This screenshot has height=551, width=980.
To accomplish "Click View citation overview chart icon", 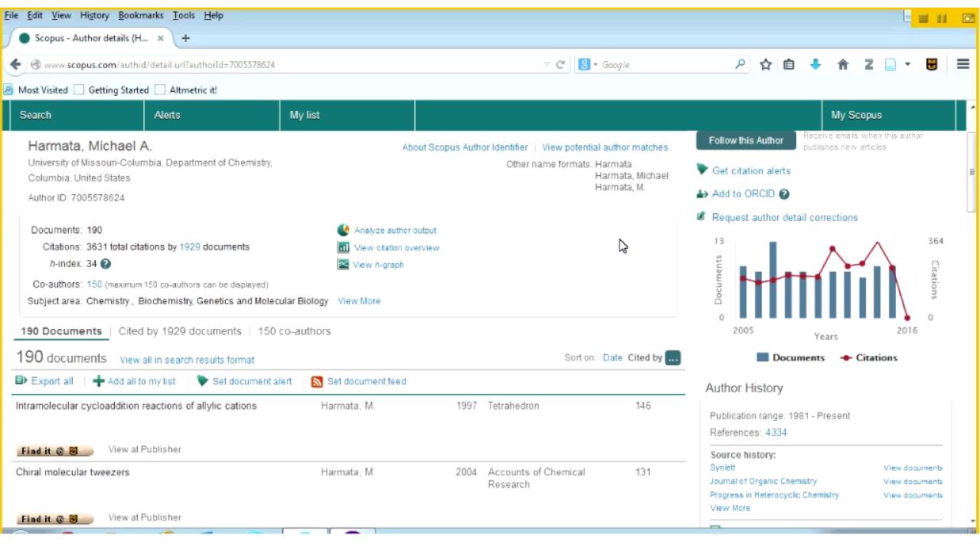I will click(343, 247).
